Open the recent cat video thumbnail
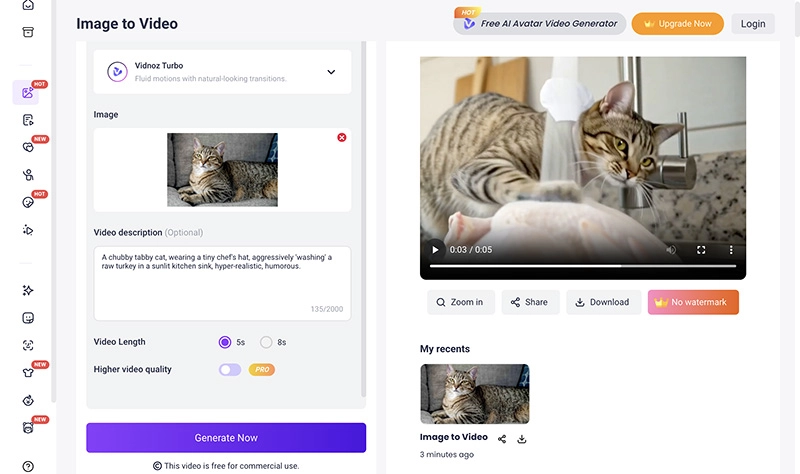 474,394
